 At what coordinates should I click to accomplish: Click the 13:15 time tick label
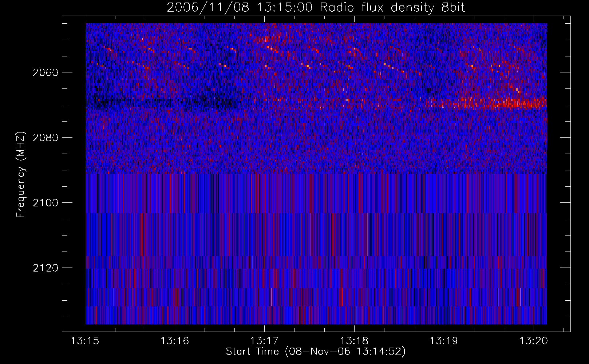pyautogui.click(x=85, y=341)
